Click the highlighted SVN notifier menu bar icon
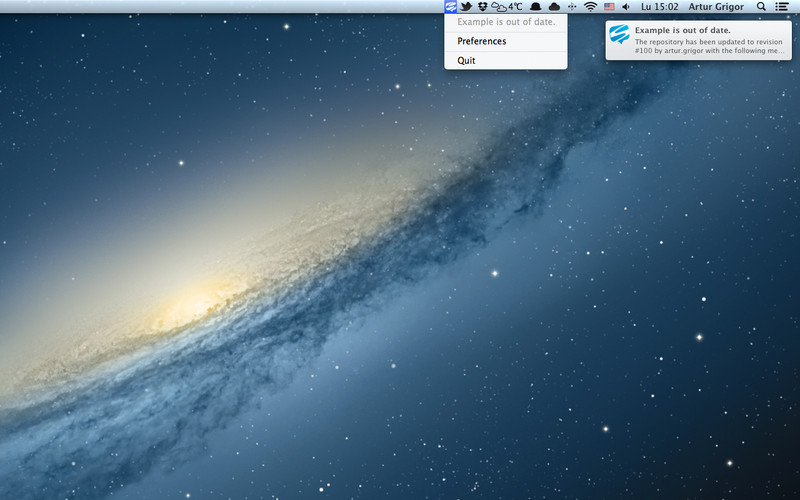800x500 pixels. pos(451,7)
